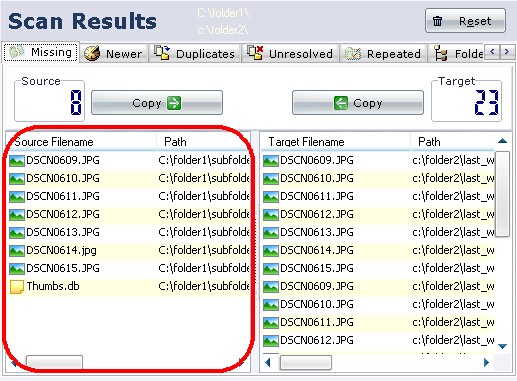Image resolution: width=517 pixels, height=381 pixels.
Task: Click the trash icon on Reset button
Action: [437, 21]
